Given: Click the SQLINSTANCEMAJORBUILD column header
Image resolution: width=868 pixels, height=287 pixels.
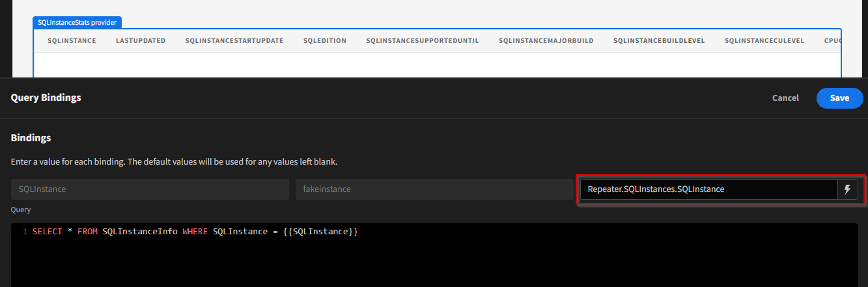Looking at the screenshot, I should click(x=546, y=40).
